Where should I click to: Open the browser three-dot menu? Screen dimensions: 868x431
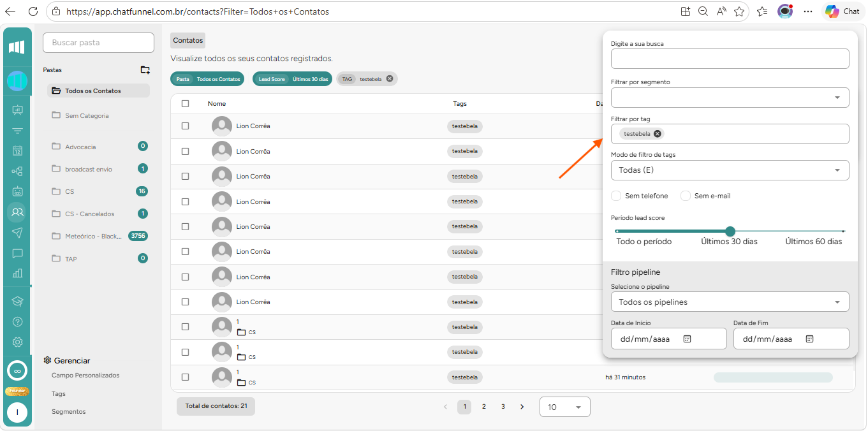click(808, 11)
